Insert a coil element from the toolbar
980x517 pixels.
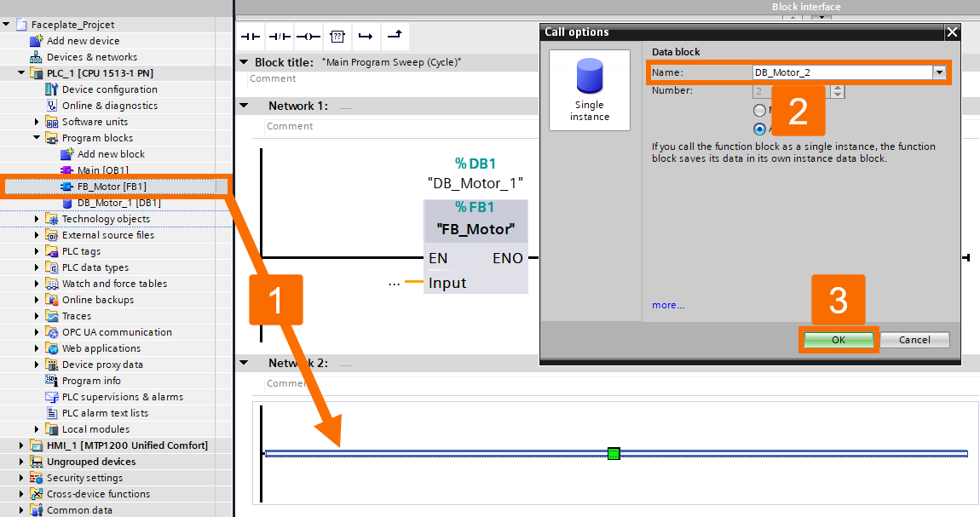[x=308, y=36]
